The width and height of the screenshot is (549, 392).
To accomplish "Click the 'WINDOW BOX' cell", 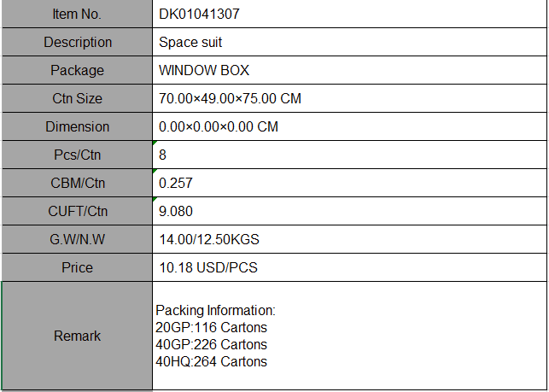I will click(x=349, y=70).
